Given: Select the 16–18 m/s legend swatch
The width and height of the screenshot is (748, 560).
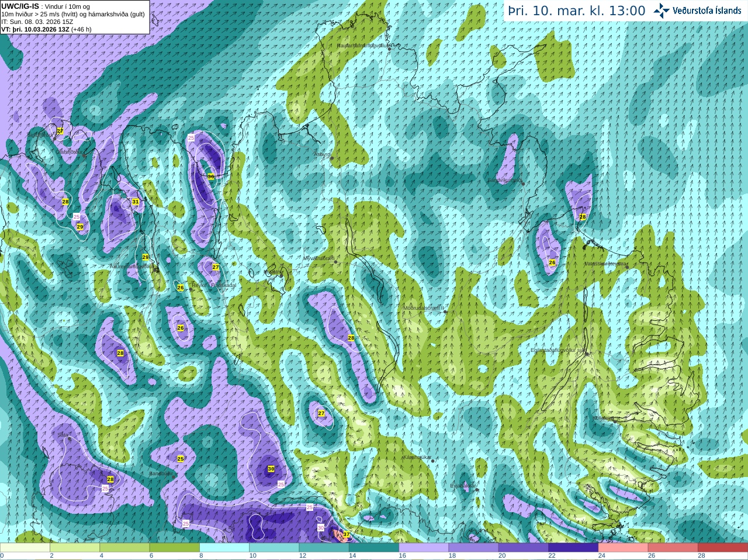Looking at the screenshot, I should pyautogui.click(x=424, y=548).
